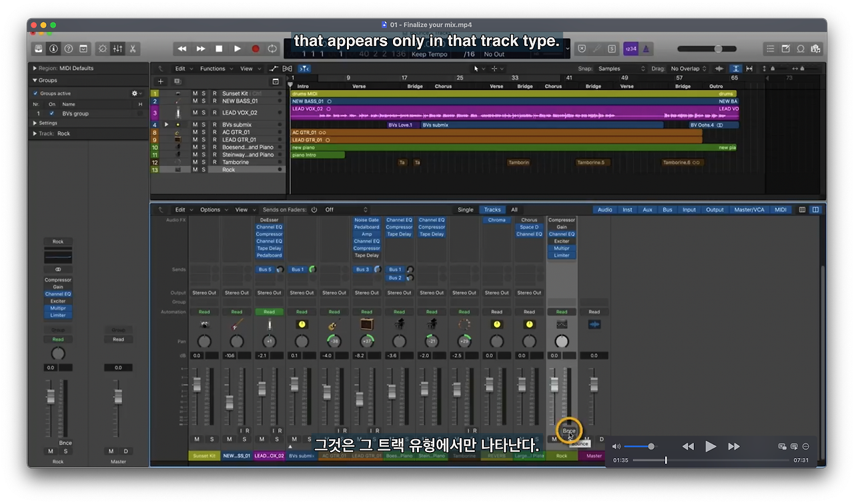Click the transport Play button
This screenshot has height=504, width=854.
(x=237, y=49)
